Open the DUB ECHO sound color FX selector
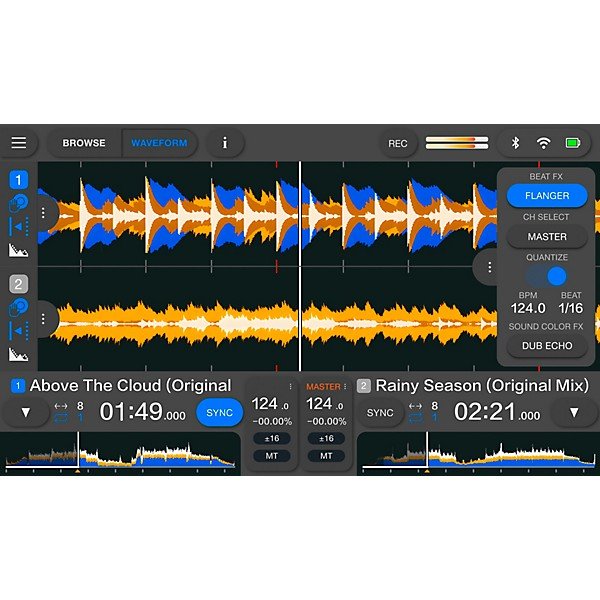Viewport: 600px width, 600px height. [x=547, y=346]
